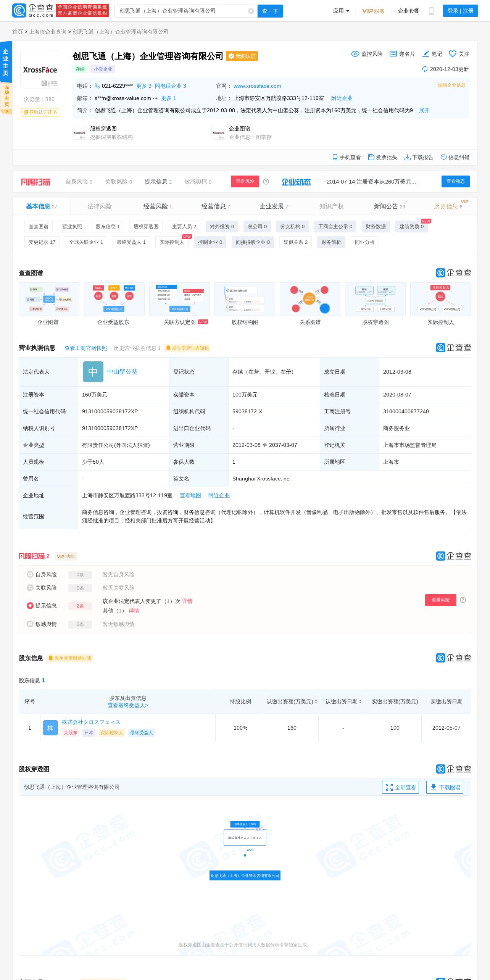Click 发生变更时通知我 bell in 营业执照信息
Screen dimensions: 490x980
coord(187,348)
